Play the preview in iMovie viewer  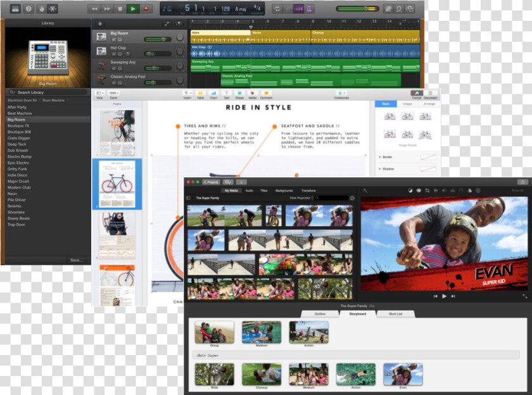(445, 296)
